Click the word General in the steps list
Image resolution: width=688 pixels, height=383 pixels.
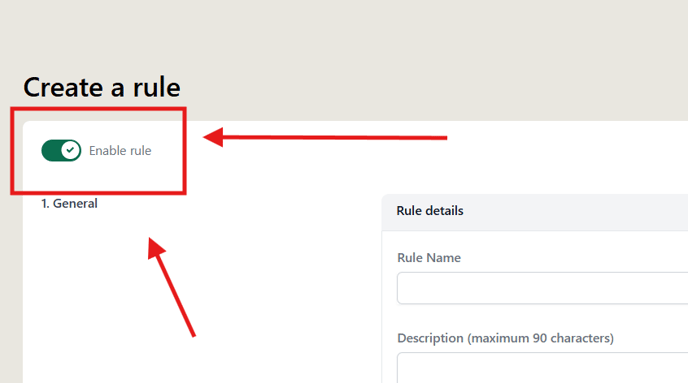[x=75, y=204]
